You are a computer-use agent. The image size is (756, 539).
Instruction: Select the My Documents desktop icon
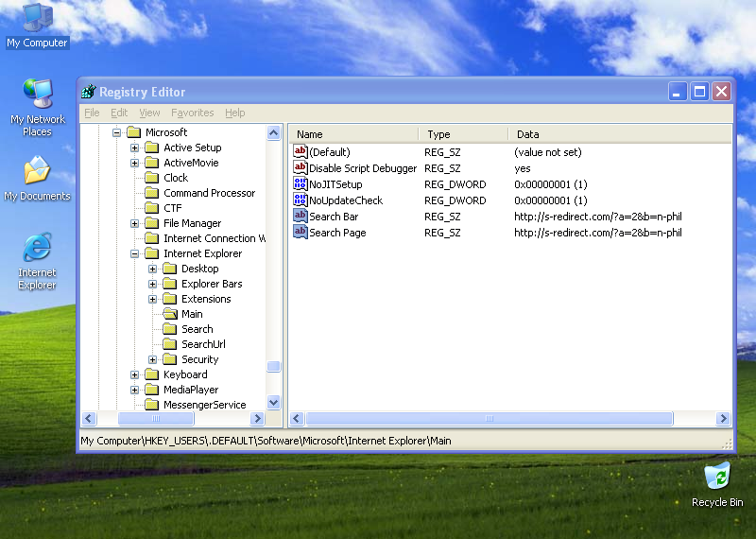(37, 178)
